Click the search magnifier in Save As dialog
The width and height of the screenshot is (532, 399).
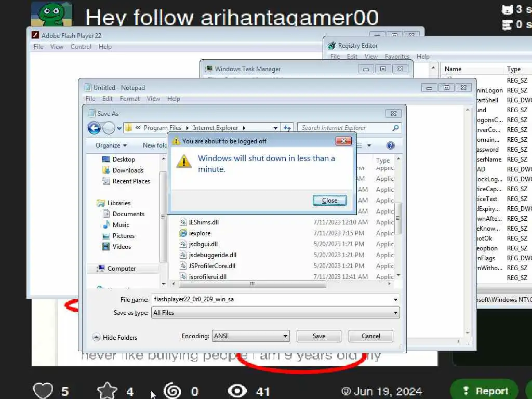pos(395,128)
